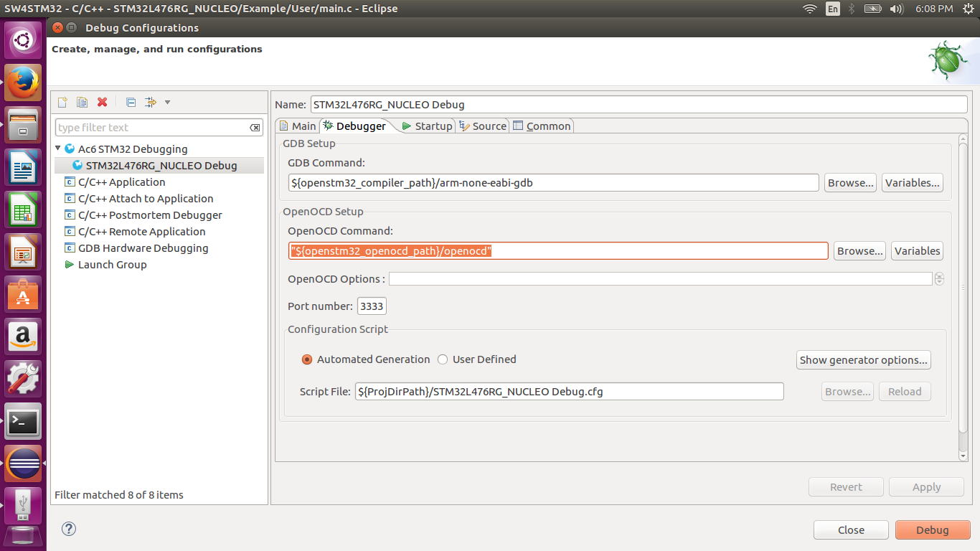Open Variables for the GDB Command
The height and width of the screenshot is (551, 980).
click(x=913, y=183)
